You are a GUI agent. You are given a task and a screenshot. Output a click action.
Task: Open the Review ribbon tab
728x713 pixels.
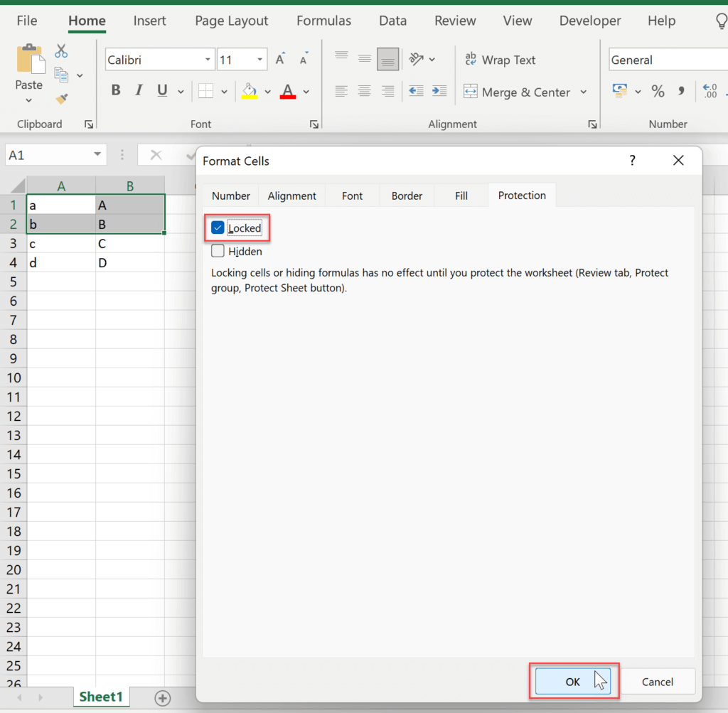[x=455, y=21]
